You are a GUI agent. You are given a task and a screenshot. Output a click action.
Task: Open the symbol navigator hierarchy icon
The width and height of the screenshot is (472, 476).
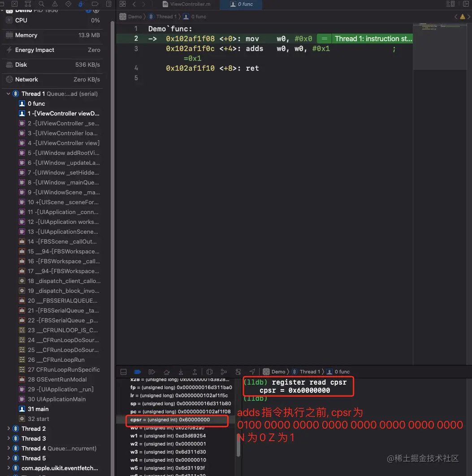pyautogui.click(x=28, y=4)
